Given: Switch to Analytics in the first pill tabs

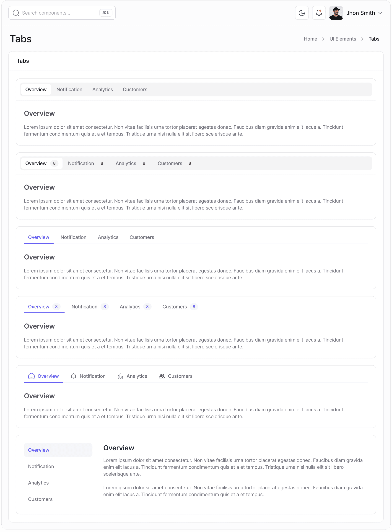Looking at the screenshot, I should [x=103, y=89].
